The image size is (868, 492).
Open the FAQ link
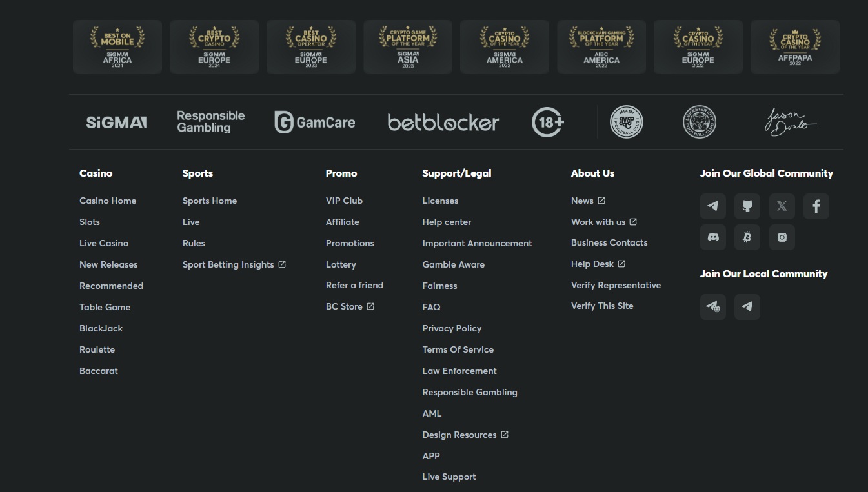[x=431, y=307]
